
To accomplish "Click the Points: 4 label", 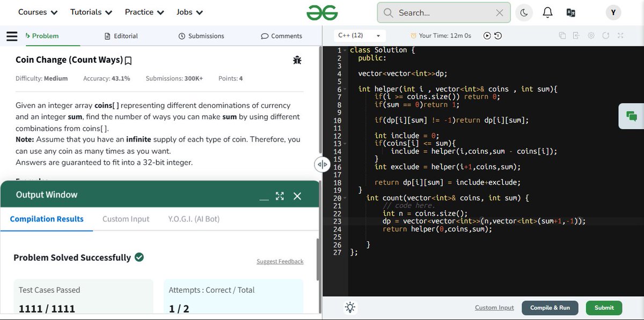I will [231, 78].
